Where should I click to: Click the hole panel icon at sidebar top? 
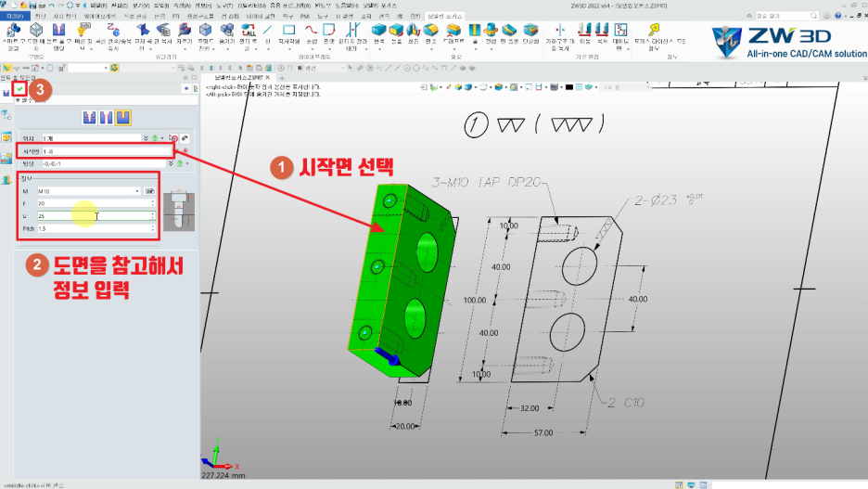coord(6,93)
